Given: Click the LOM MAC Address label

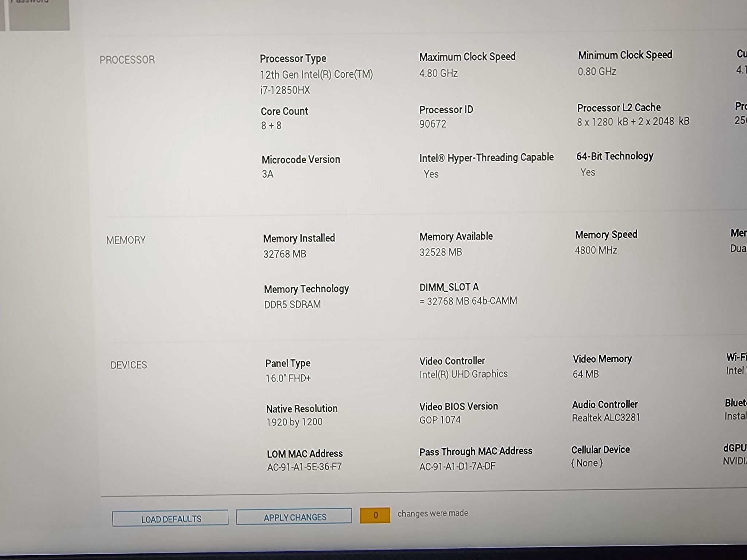Looking at the screenshot, I should click(x=305, y=454).
